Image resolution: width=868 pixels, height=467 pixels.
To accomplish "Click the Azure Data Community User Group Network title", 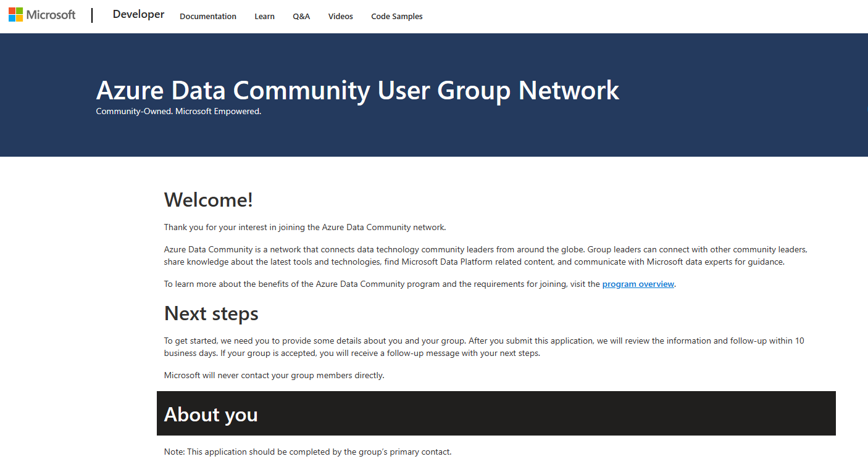I will click(357, 90).
